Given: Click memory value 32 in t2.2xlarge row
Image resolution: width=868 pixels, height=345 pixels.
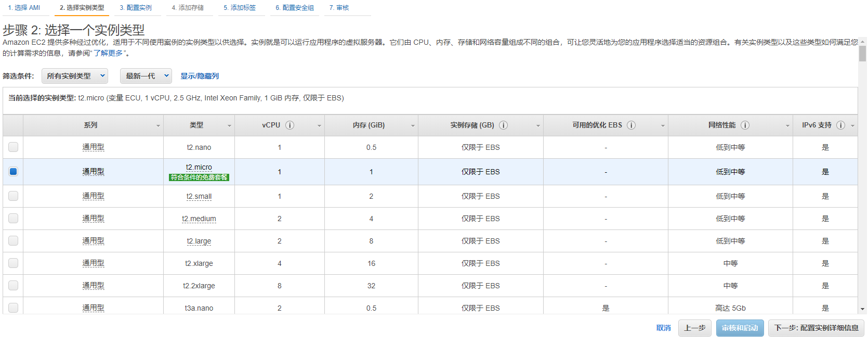Looking at the screenshot, I should pos(371,286).
